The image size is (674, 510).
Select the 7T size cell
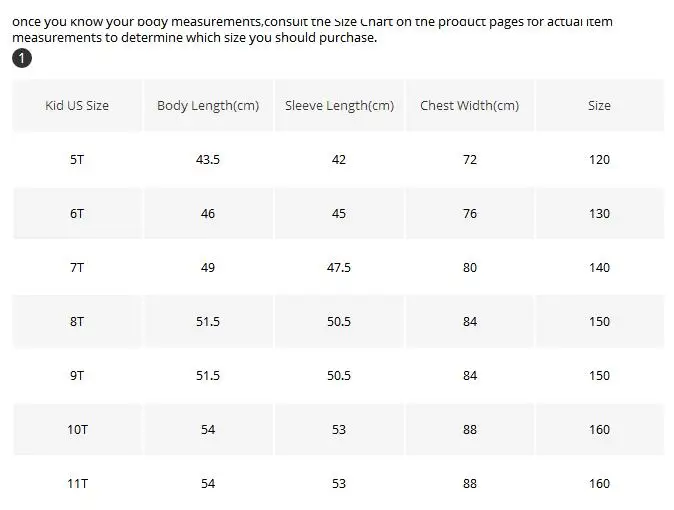[x=77, y=267]
